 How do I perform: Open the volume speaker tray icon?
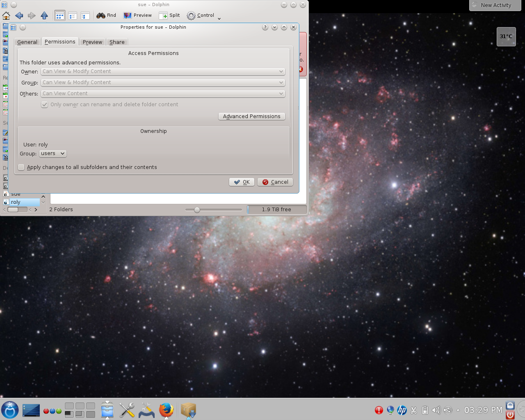436,410
